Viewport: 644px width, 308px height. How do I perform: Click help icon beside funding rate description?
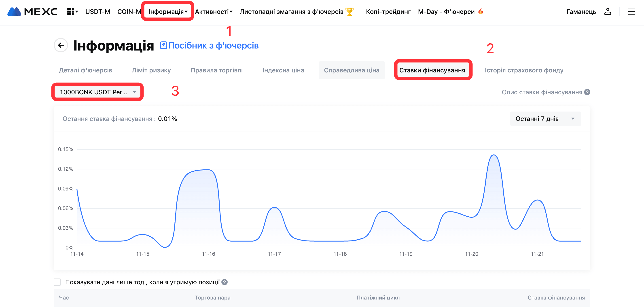coord(587,92)
